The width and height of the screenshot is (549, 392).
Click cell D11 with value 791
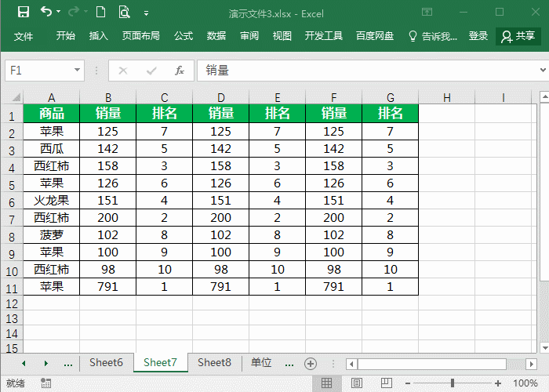(x=220, y=287)
